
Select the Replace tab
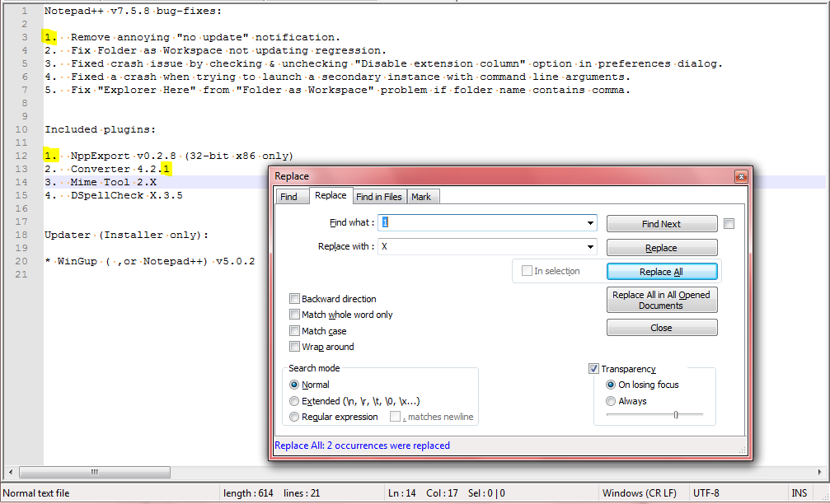click(331, 195)
